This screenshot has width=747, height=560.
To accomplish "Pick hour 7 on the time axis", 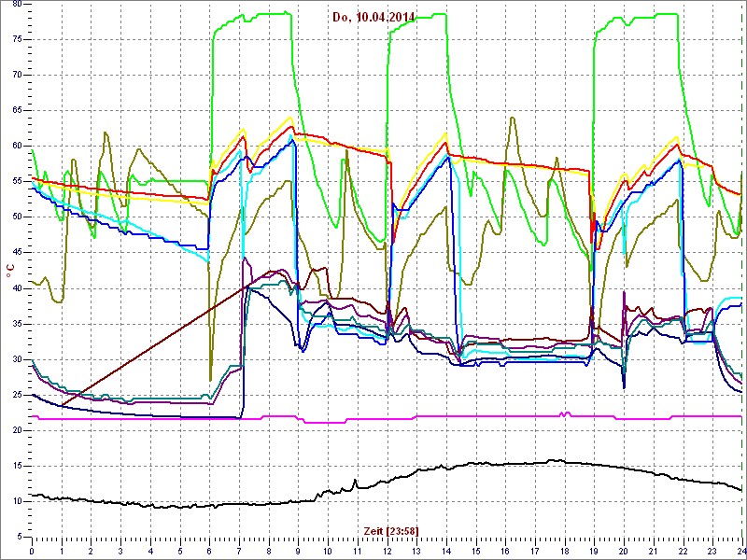I will tap(239, 552).
